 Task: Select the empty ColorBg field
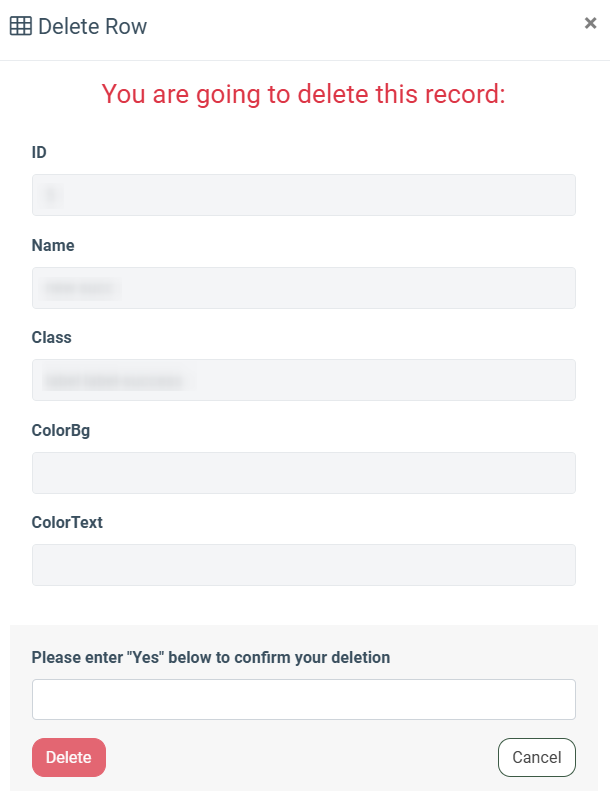(304, 473)
